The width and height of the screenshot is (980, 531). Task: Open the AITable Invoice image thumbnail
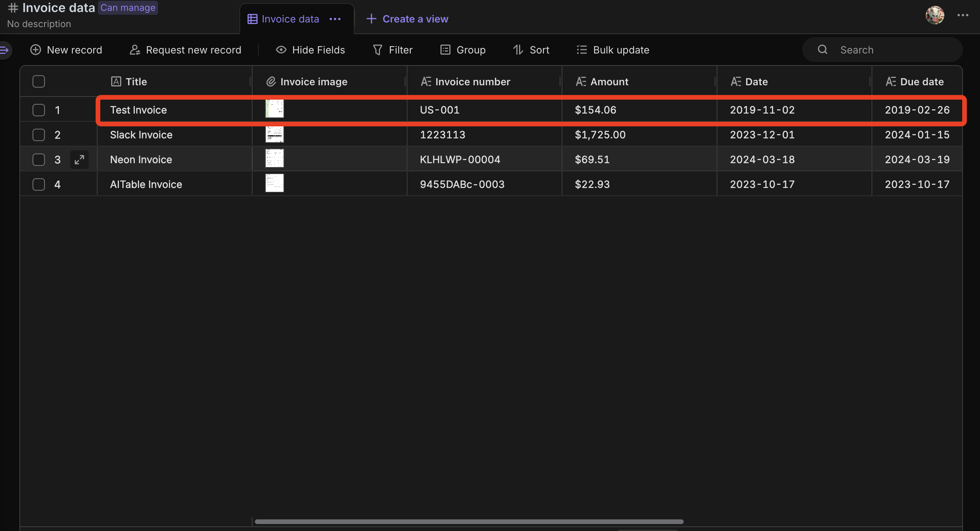click(x=275, y=183)
